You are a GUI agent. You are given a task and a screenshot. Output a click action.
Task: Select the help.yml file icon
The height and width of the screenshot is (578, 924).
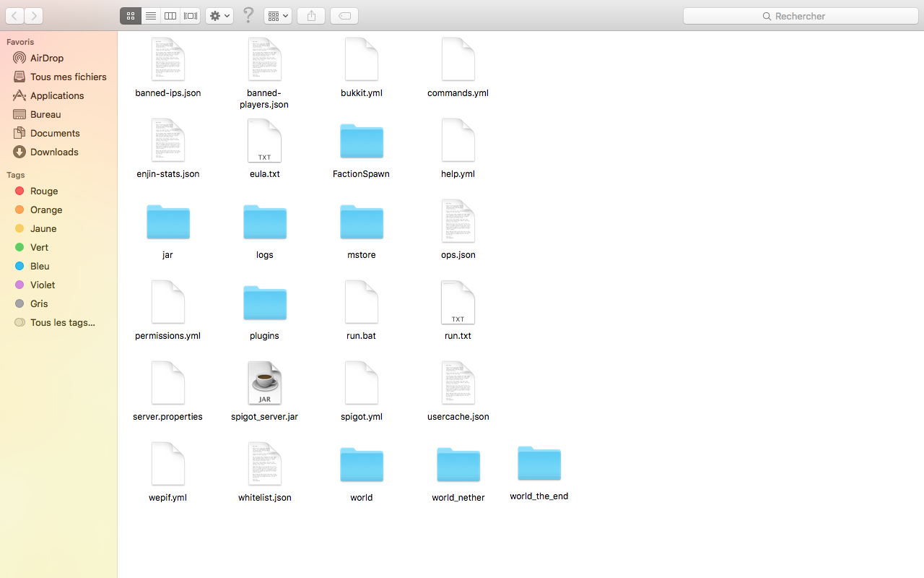[x=458, y=140]
